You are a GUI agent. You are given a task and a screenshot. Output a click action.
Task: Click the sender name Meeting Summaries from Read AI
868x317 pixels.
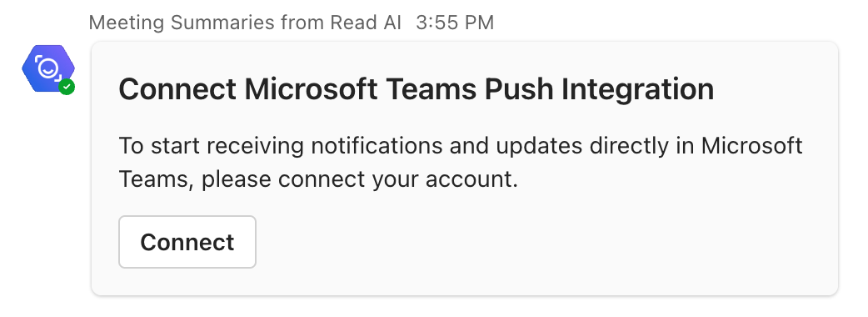coord(245,23)
